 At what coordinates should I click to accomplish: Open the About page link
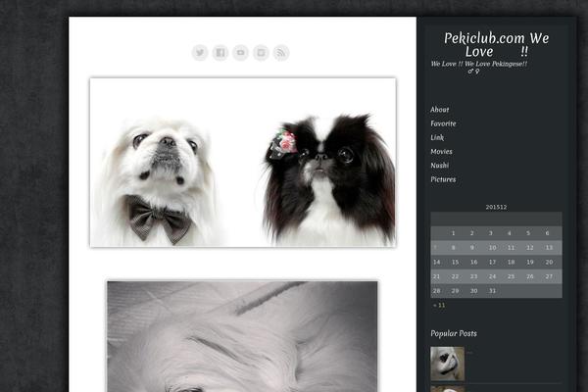[x=439, y=110]
